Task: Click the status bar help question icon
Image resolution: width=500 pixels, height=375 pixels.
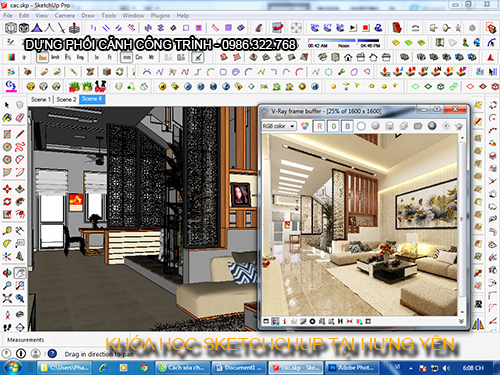Action: coord(52,353)
